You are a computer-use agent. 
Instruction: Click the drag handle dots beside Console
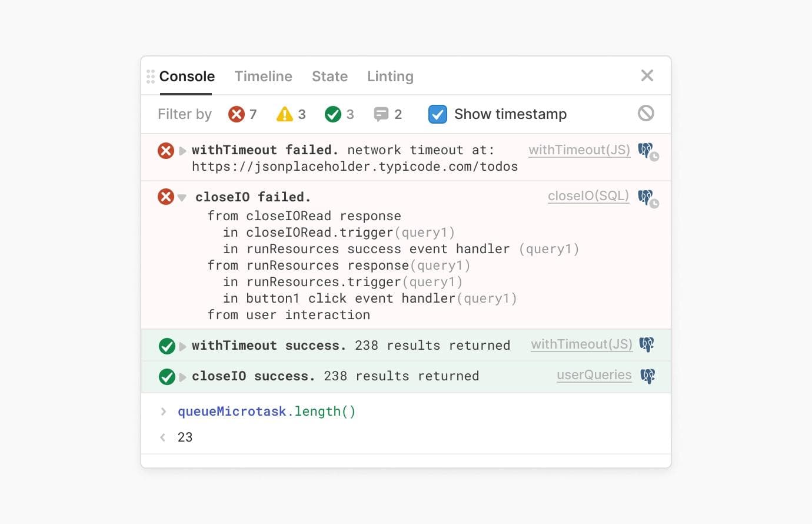tap(149, 75)
